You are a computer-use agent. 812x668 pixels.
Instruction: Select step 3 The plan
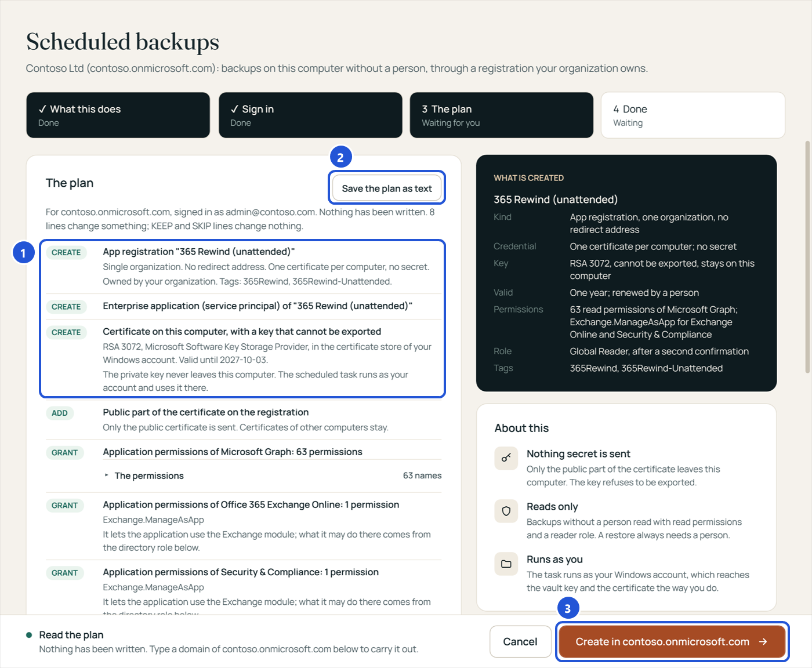pos(502,115)
